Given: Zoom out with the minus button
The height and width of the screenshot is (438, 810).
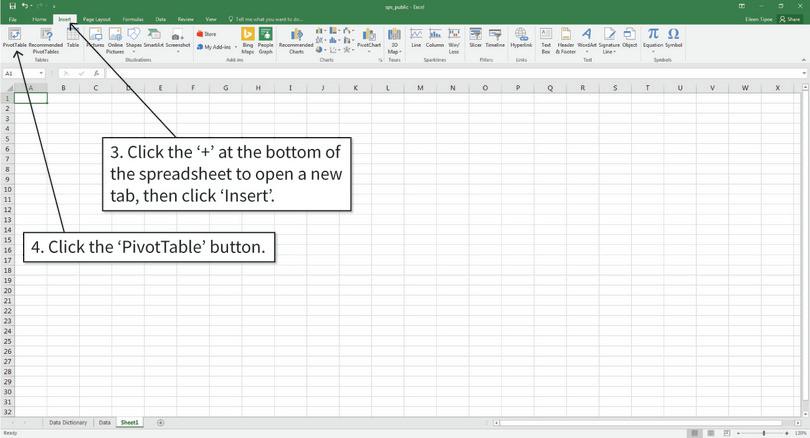Looking at the screenshot, I should click(739, 433).
